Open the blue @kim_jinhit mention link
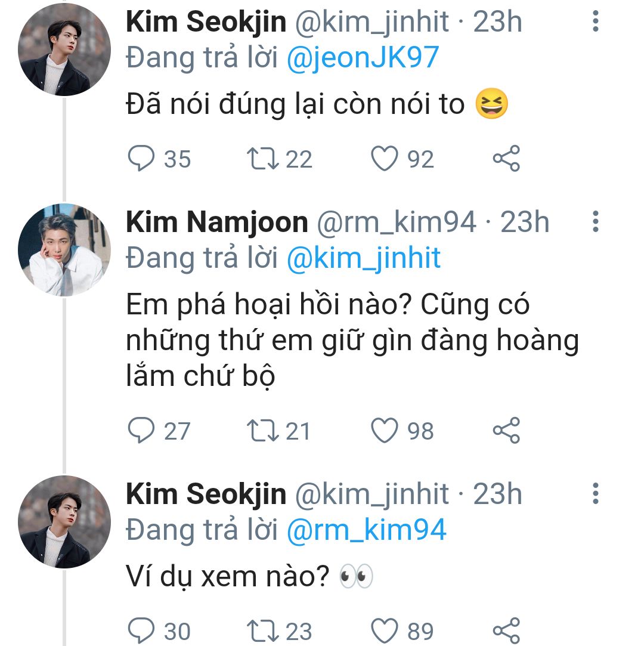 364,258
